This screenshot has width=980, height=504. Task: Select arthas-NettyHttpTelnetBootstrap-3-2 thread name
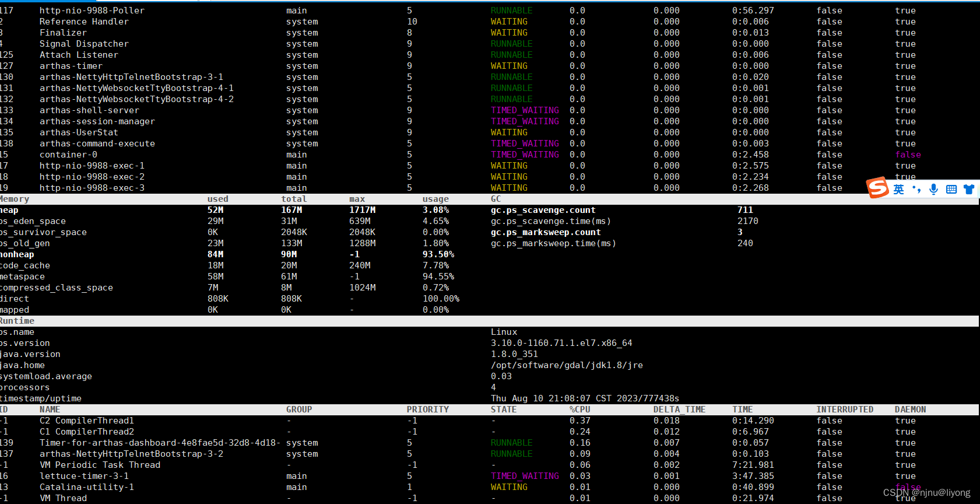click(x=131, y=454)
